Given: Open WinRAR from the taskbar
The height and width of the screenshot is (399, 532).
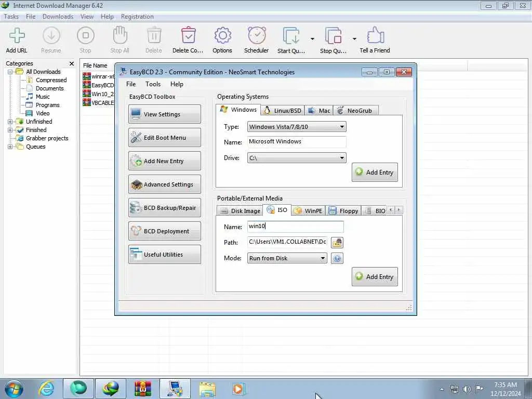Looking at the screenshot, I should coord(142,389).
